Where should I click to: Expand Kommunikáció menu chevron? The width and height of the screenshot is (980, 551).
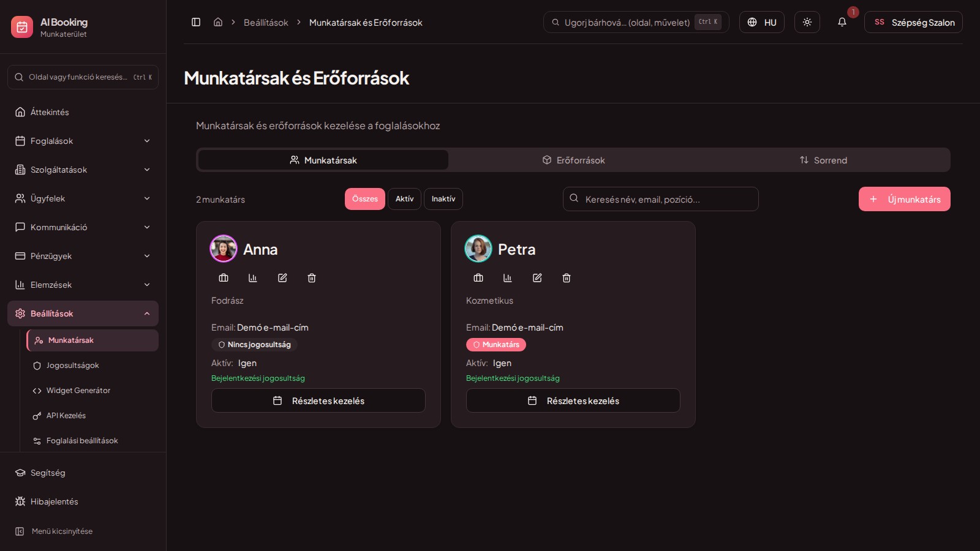click(x=147, y=227)
